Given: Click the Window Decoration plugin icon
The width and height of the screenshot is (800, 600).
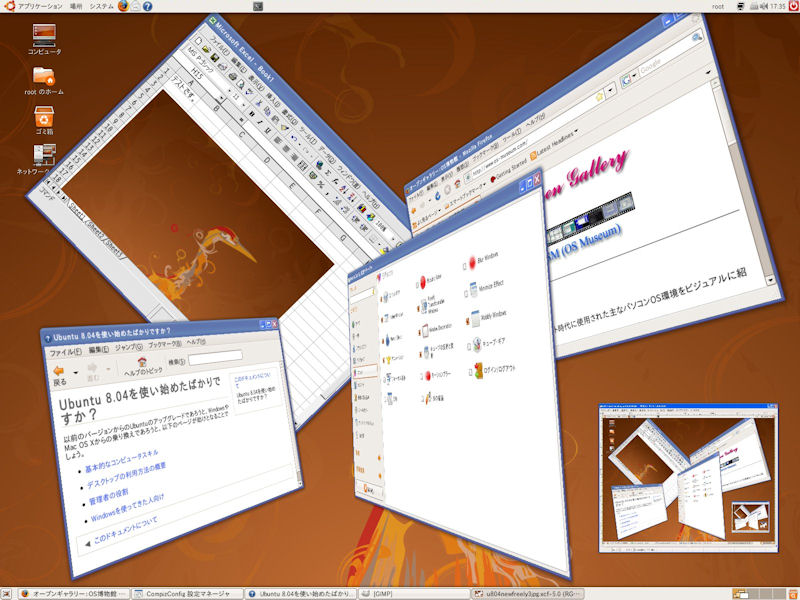Looking at the screenshot, I should click(x=424, y=330).
